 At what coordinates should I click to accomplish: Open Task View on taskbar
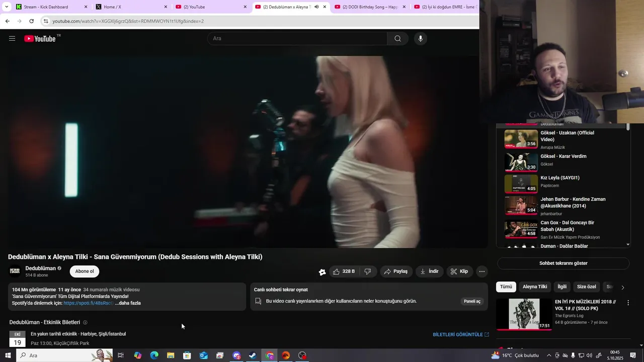point(121,355)
